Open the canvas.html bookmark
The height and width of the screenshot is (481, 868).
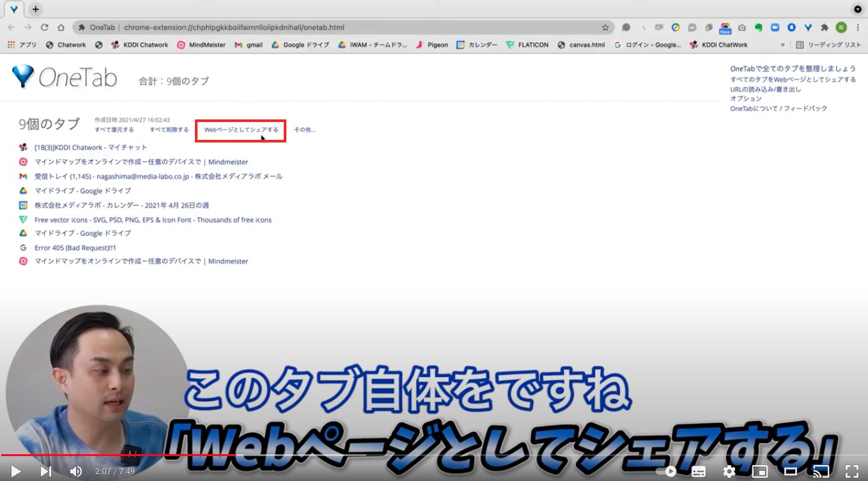581,45
